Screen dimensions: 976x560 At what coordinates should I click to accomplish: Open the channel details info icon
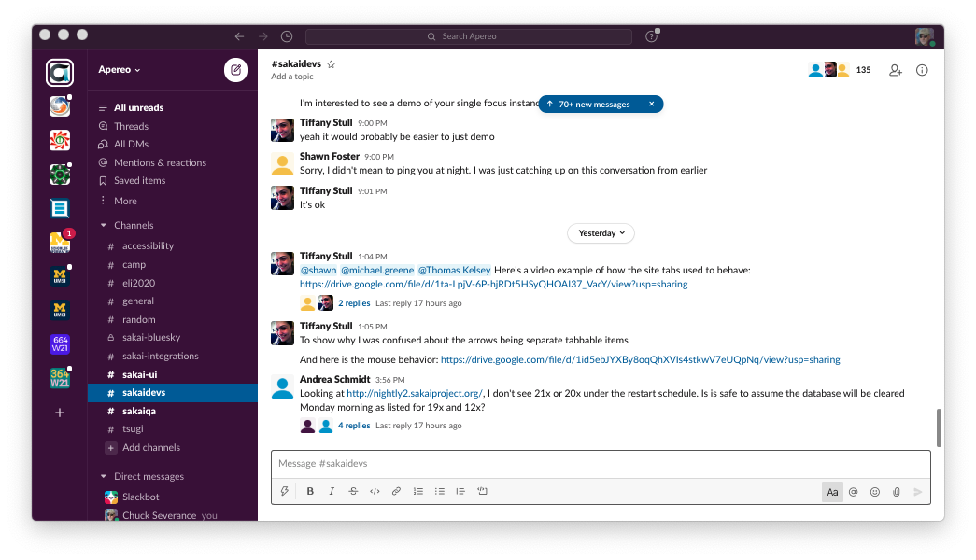[922, 70]
